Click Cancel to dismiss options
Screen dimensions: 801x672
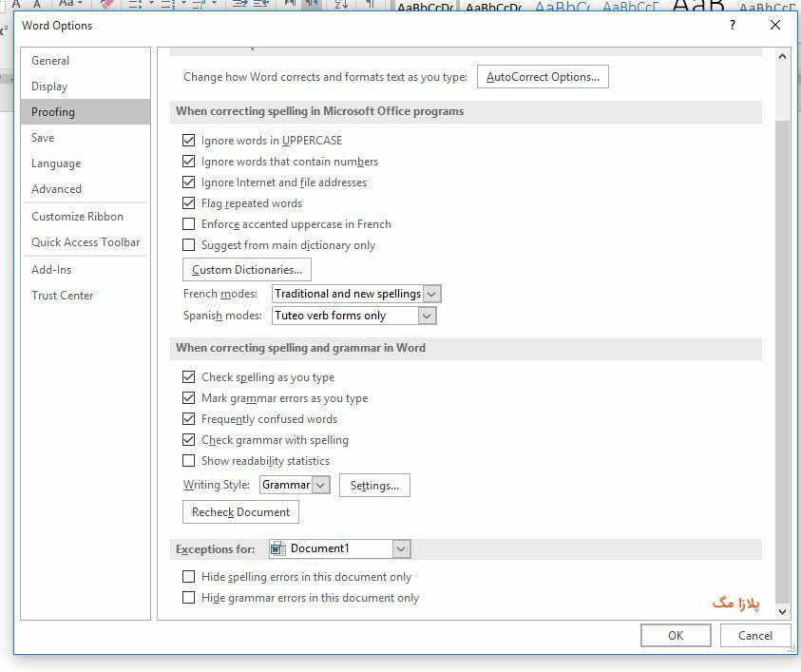point(755,635)
